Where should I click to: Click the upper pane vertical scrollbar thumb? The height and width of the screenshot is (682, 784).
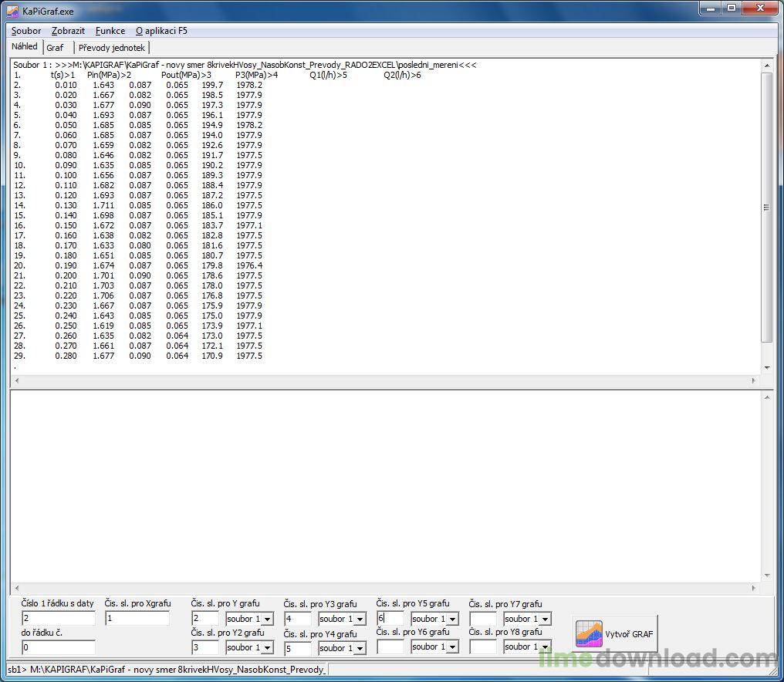click(x=766, y=208)
